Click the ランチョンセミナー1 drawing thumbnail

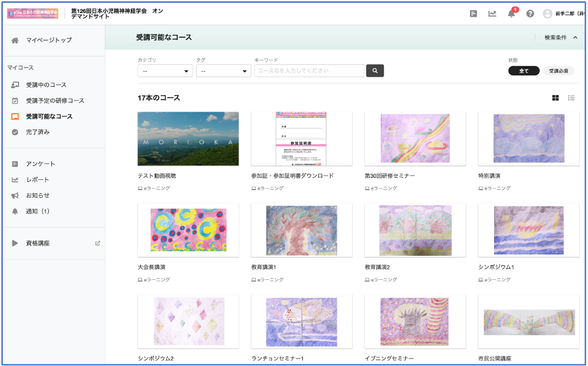[x=302, y=321]
